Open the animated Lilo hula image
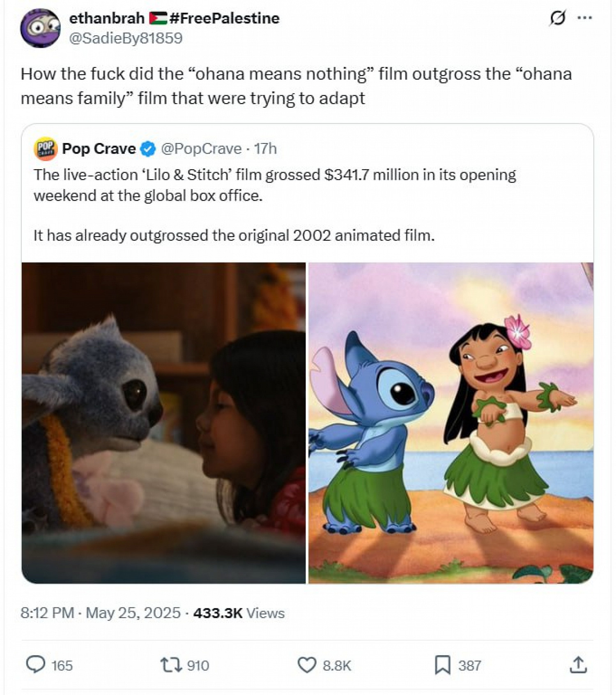Screen dimensions: 616x695 click(x=451, y=423)
